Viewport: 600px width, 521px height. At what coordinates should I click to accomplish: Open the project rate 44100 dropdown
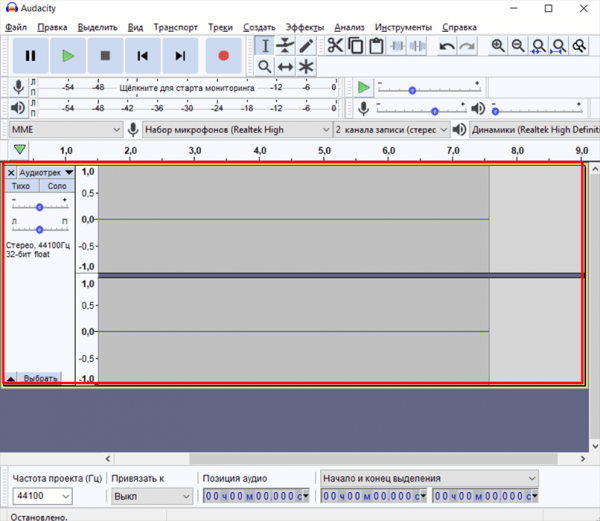coord(42,496)
